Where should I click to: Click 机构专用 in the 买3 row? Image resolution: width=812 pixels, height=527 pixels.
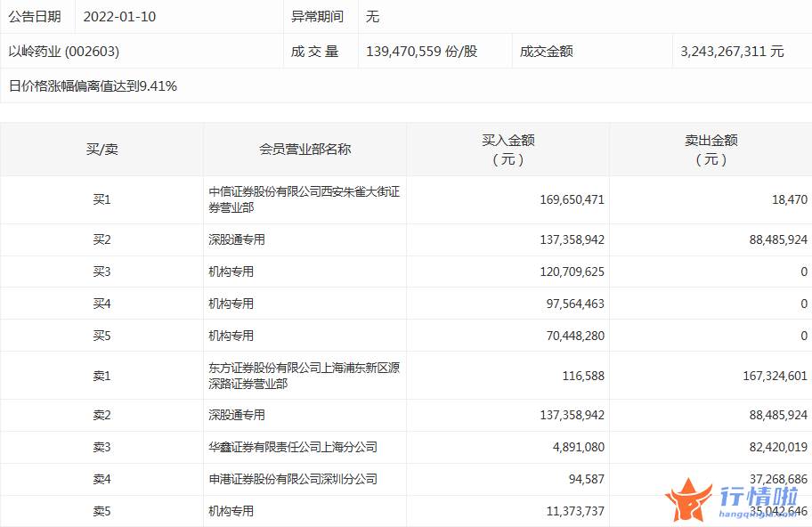point(231,272)
